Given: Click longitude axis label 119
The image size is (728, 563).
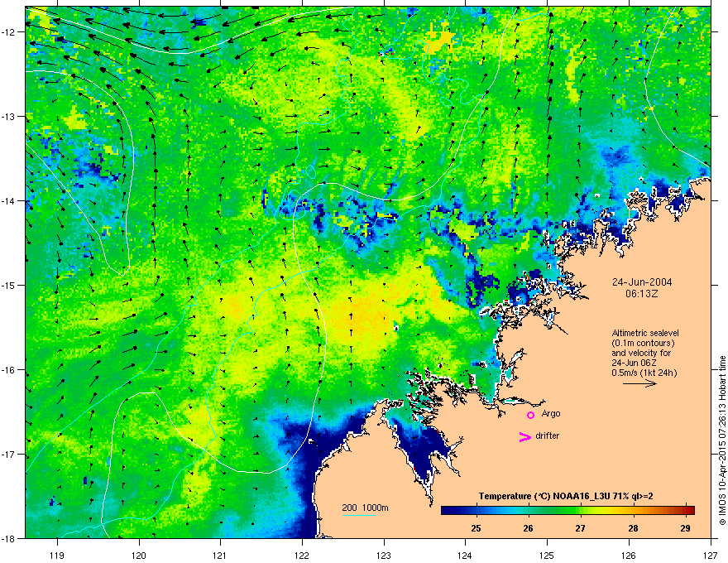Looking at the screenshot, I should [57, 555].
